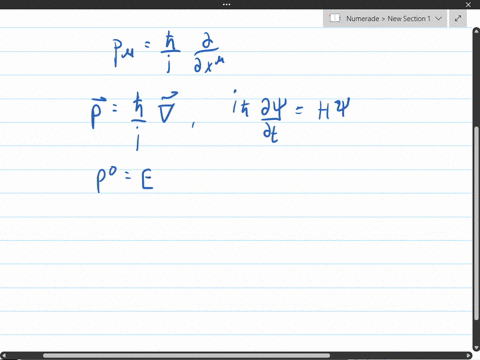Open the notebook icon beside Numerade
The width and height of the screenshot is (480, 360).
[334, 18]
